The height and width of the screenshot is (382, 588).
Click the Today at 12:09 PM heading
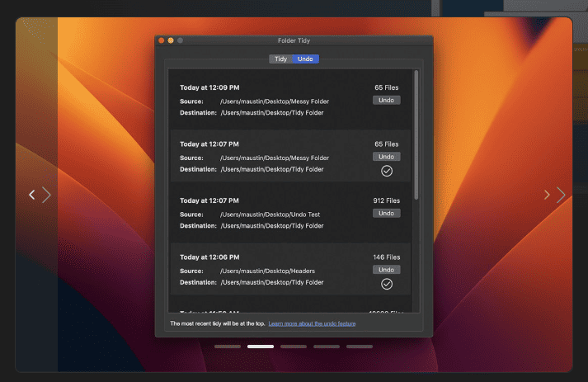pos(209,87)
